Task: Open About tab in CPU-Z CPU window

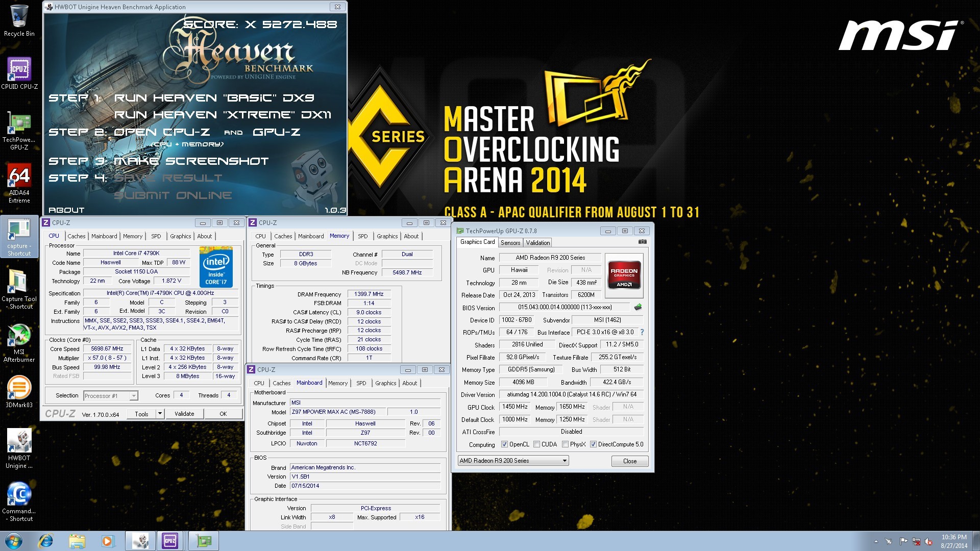Action: click(205, 236)
